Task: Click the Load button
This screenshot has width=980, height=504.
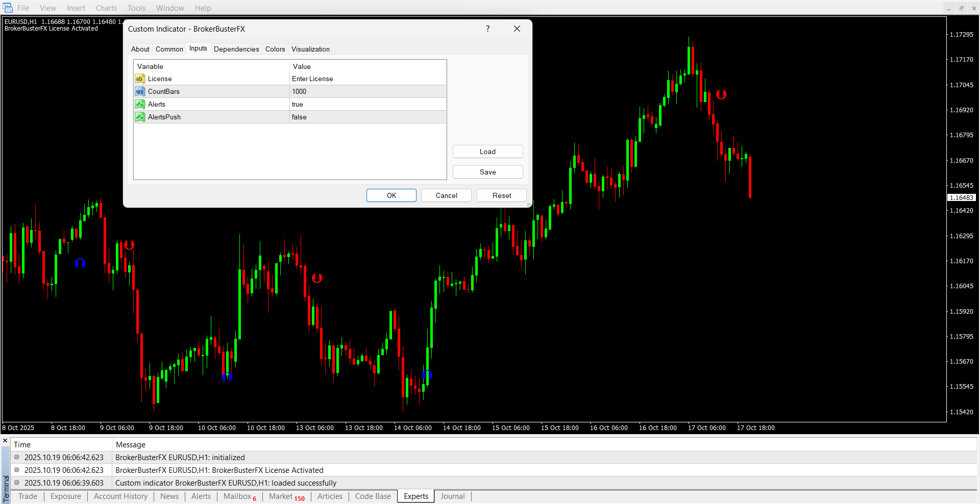Action: (487, 152)
